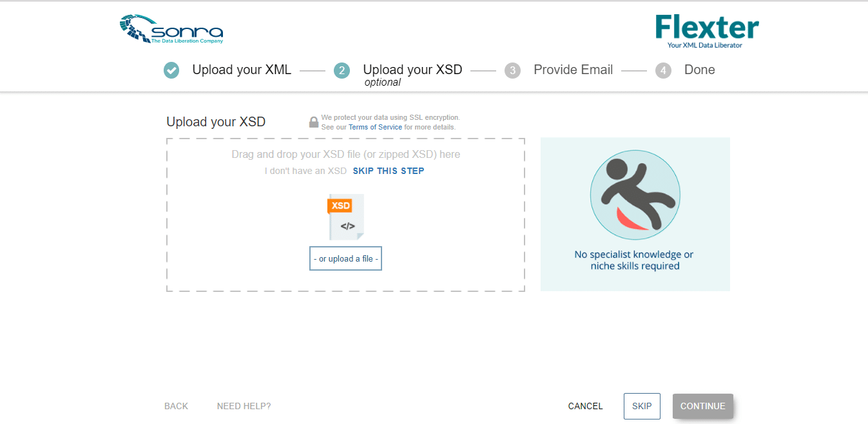Click 'Drag and drop your XSD file' text
The image size is (868, 424).
click(x=346, y=155)
